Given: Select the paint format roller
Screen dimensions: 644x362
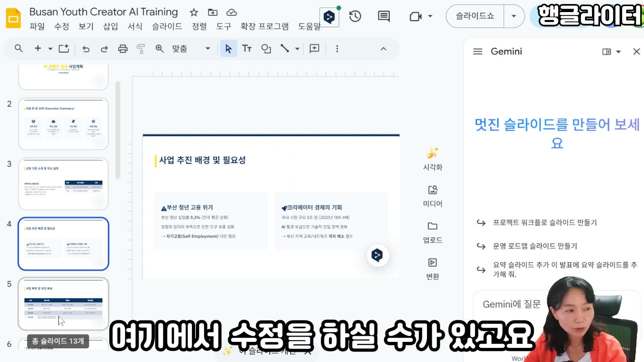Looking at the screenshot, I should pos(141,49).
